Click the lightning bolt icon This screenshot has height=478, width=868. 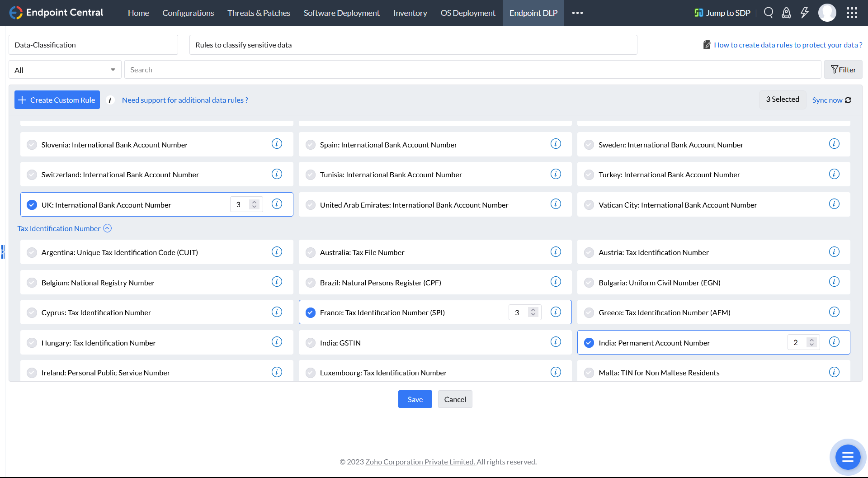tap(805, 13)
